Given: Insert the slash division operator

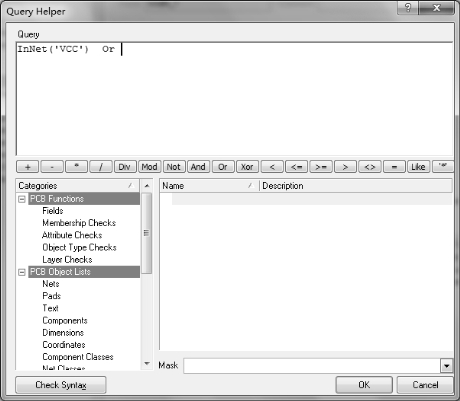Looking at the screenshot, I should coord(101,167).
